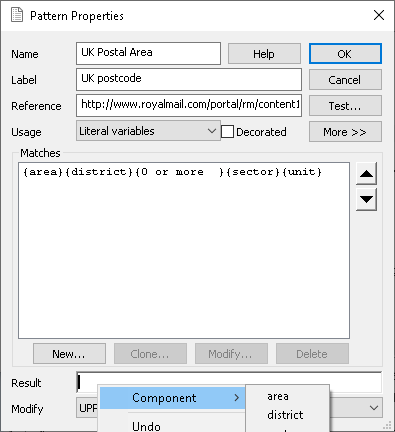Click the Cancel button

coord(345,80)
